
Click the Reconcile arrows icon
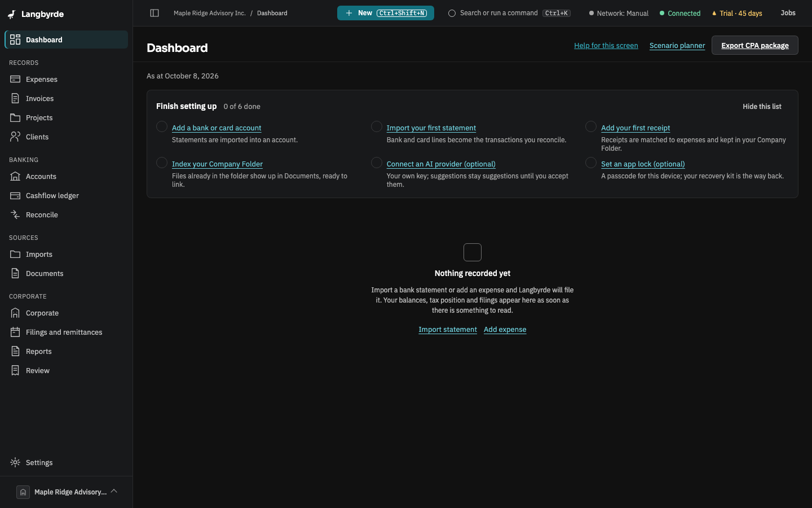tap(15, 214)
